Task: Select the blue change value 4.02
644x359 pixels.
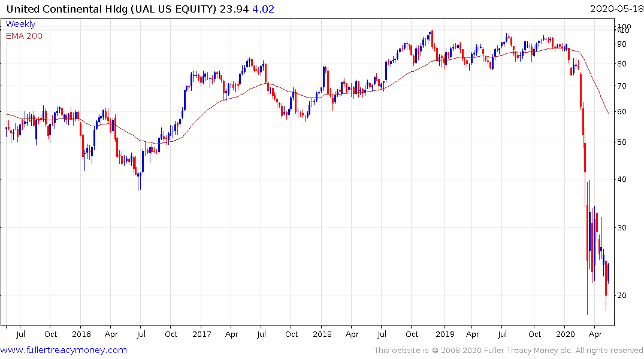Action: pos(263,8)
